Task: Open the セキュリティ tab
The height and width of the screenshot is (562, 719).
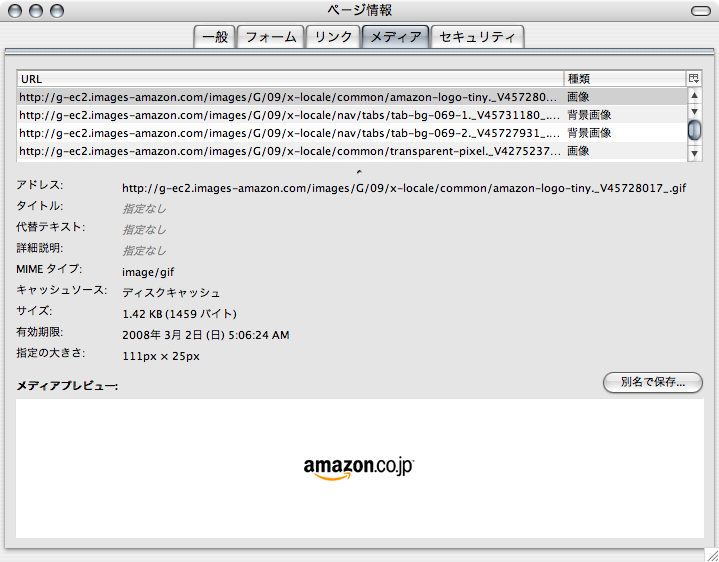Action: (477, 37)
